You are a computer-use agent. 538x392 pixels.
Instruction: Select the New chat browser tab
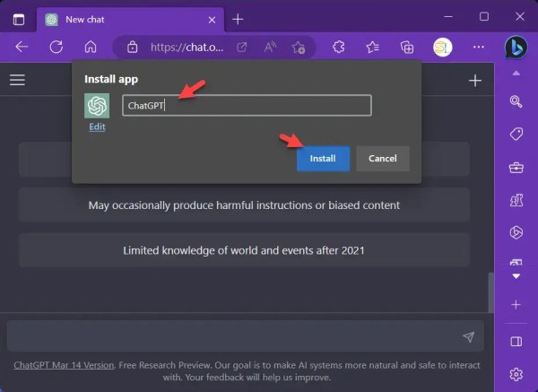pos(130,20)
